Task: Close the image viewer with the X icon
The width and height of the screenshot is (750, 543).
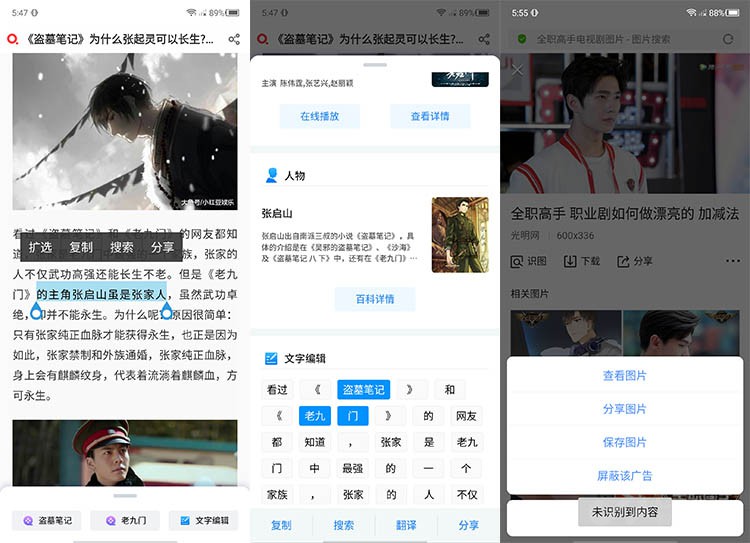Action: [x=517, y=71]
